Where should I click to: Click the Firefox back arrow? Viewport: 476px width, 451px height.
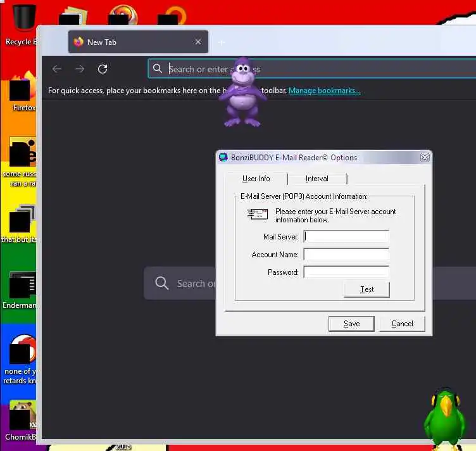(x=57, y=69)
